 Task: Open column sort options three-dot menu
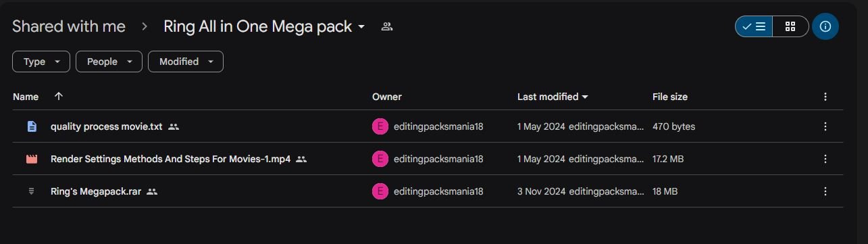[825, 97]
